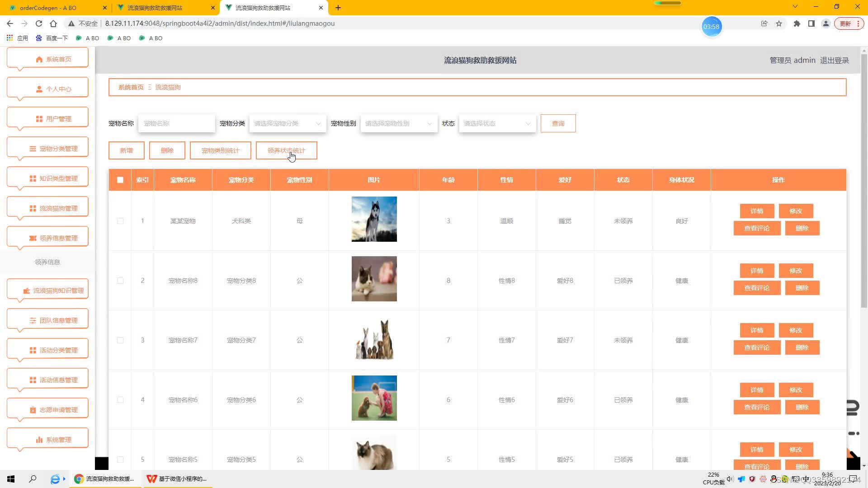The image size is (868, 488).
Task: Toggle the select-all checkbox in table header
Action: pyautogui.click(x=120, y=180)
